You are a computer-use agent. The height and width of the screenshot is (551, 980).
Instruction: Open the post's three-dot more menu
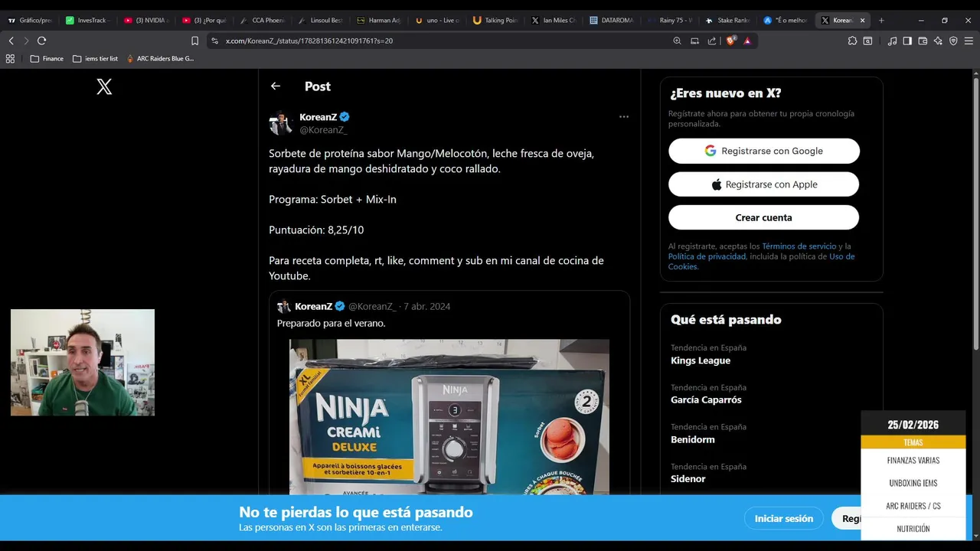[x=624, y=117]
